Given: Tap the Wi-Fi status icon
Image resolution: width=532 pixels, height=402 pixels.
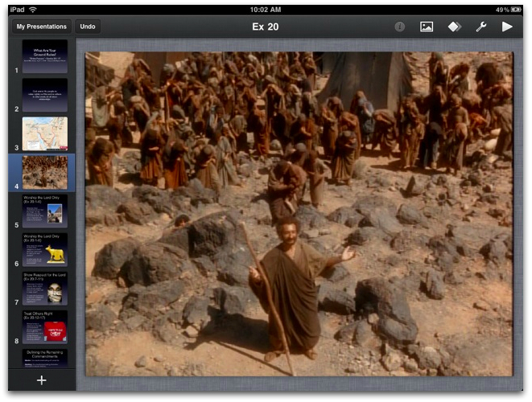Looking at the screenshot, I should (x=32, y=10).
